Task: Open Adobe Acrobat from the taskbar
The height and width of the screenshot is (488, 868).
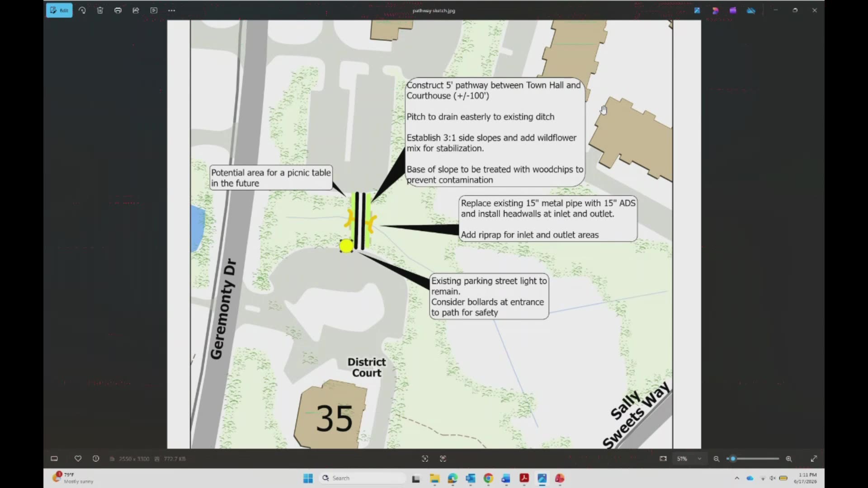Action: (x=524, y=478)
